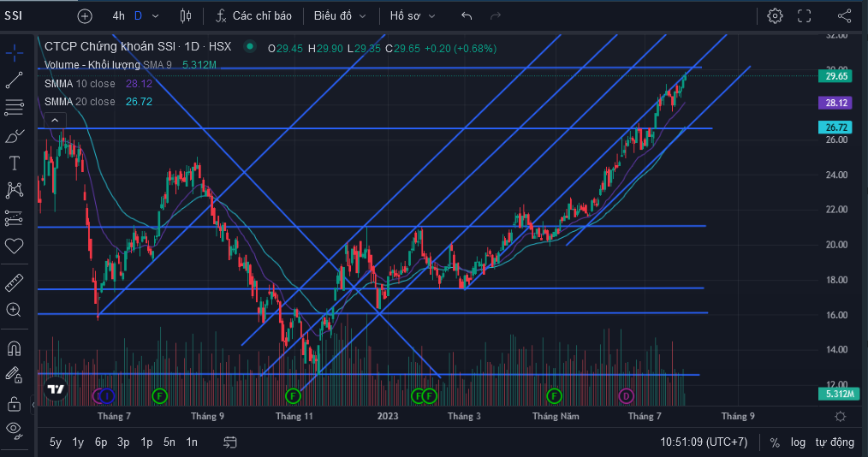Click the compare or add symbol plus icon

point(85,16)
